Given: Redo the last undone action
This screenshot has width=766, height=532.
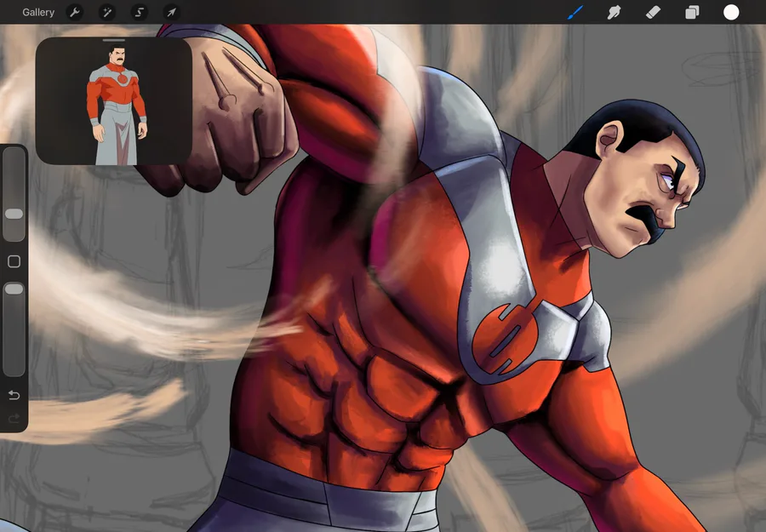Looking at the screenshot, I should click(x=14, y=418).
